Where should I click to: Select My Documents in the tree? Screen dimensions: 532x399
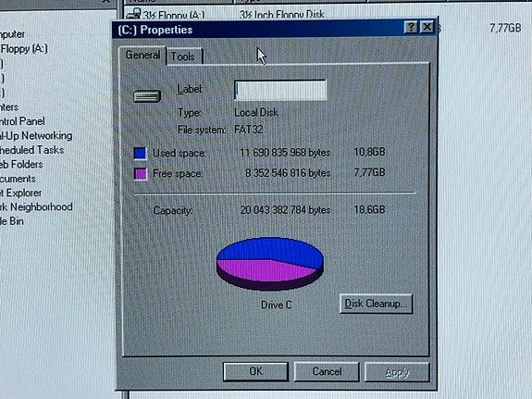[x=18, y=179]
